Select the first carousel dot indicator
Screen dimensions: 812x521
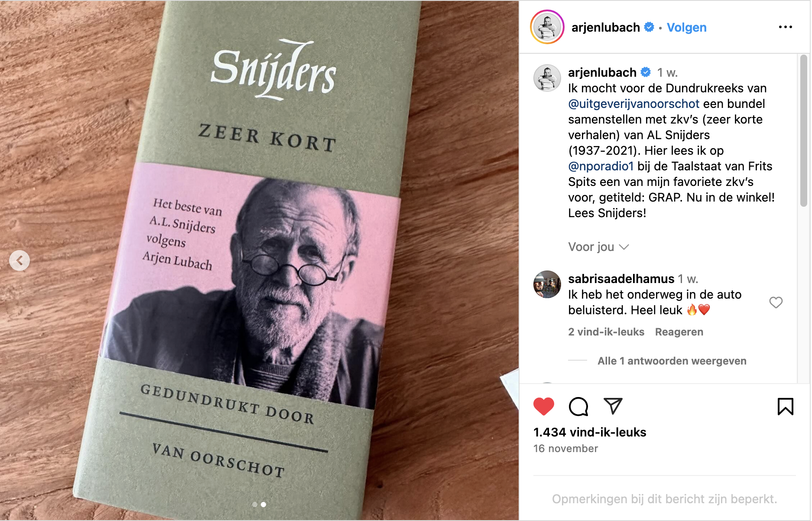coord(255,505)
